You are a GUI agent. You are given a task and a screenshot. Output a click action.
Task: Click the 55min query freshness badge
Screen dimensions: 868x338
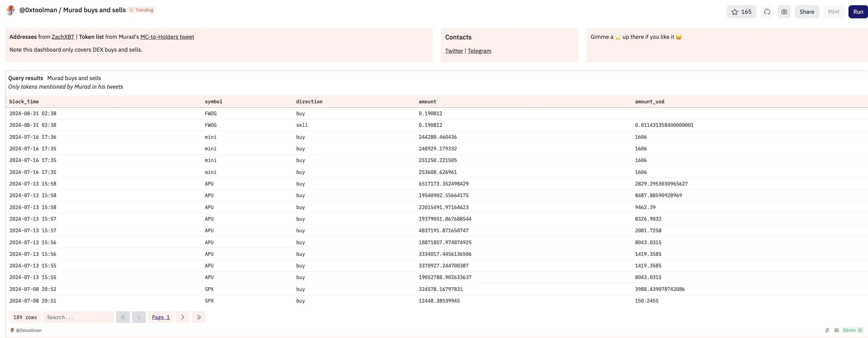point(852,330)
